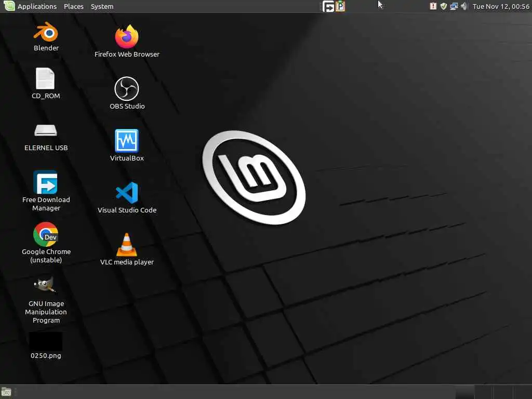Open the network connection tray icon

click(x=454, y=6)
